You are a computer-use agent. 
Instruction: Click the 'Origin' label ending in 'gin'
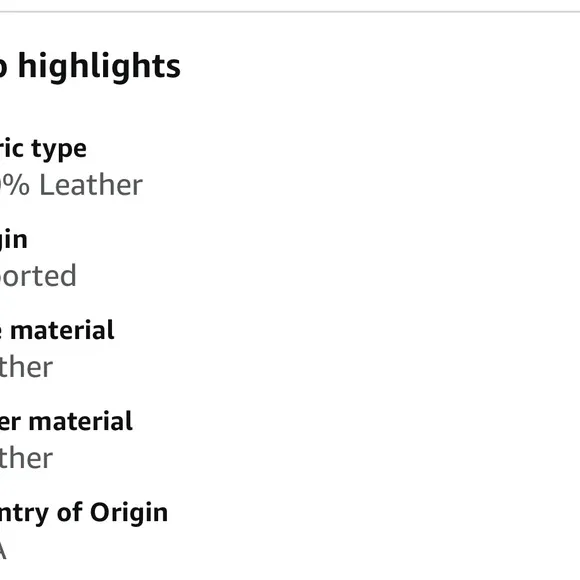pyautogui.click(x=14, y=240)
